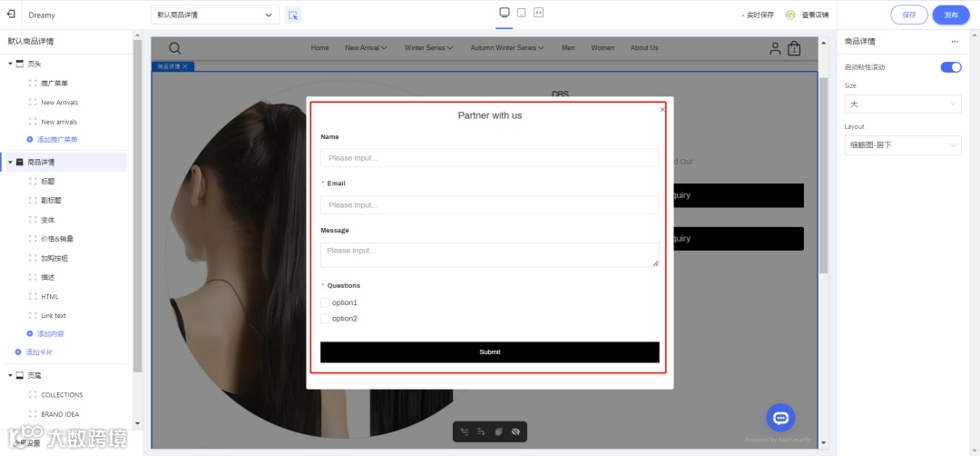Expand the Winter Series menu
Image resolution: width=980 pixels, height=456 pixels.
click(x=428, y=48)
